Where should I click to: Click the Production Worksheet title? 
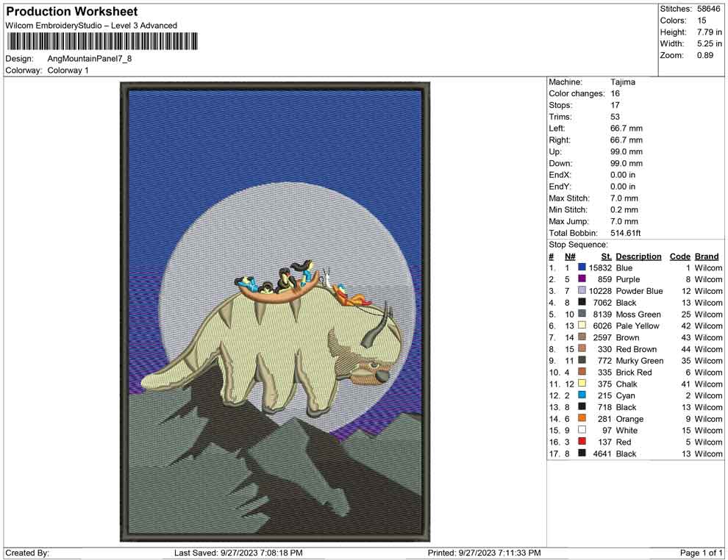[72, 12]
